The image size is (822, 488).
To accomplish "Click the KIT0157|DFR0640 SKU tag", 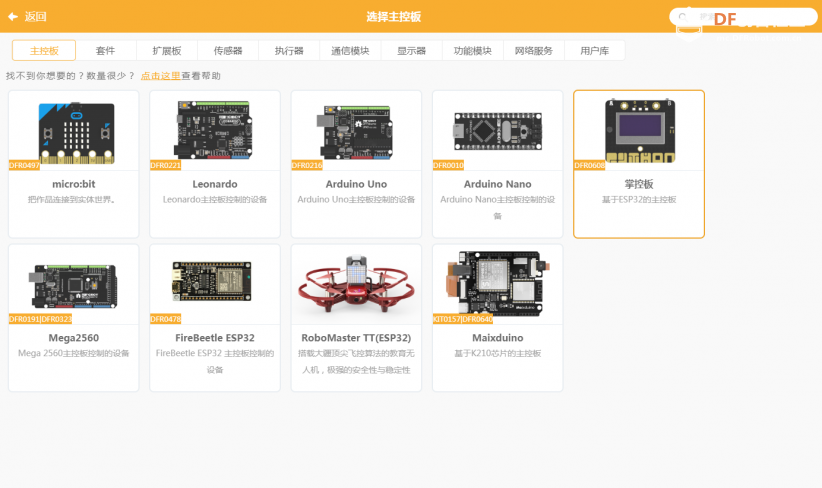I will pyautogui.click(x=463, y=319).
